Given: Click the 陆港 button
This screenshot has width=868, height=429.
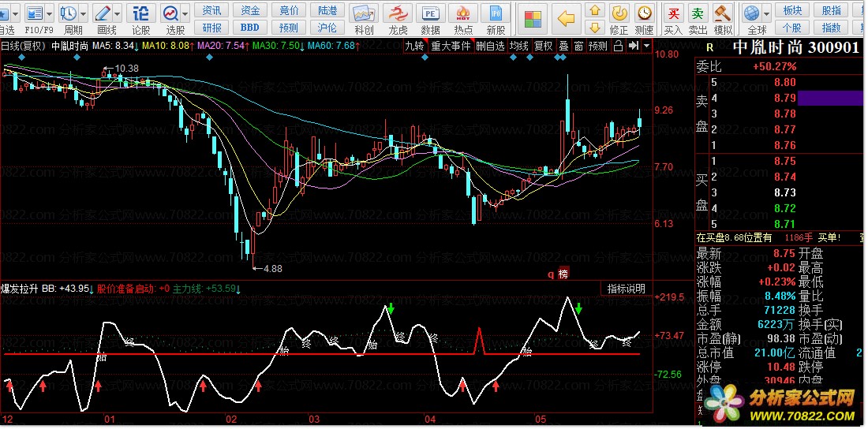Looking at the screenshot, I should 327,10.
